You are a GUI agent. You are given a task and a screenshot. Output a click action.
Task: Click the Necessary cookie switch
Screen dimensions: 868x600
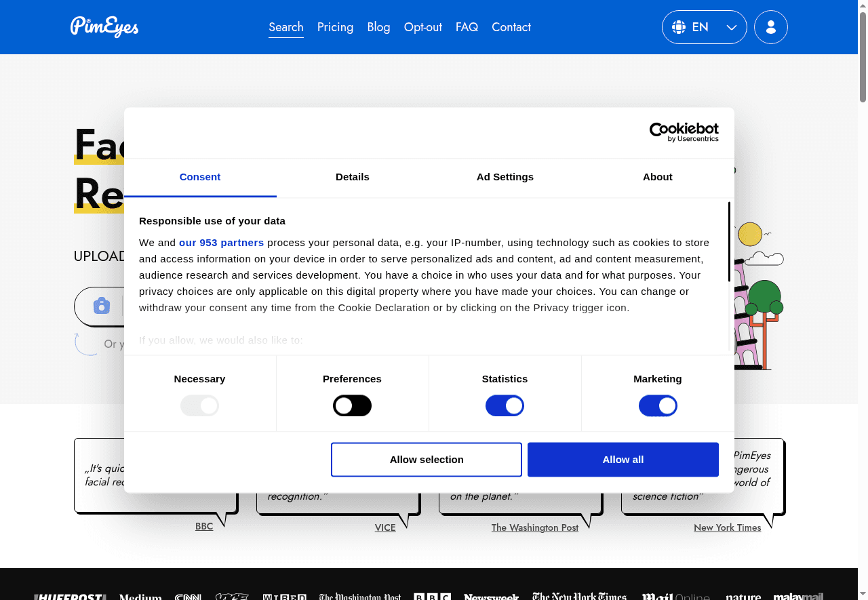tap(199, 406)
